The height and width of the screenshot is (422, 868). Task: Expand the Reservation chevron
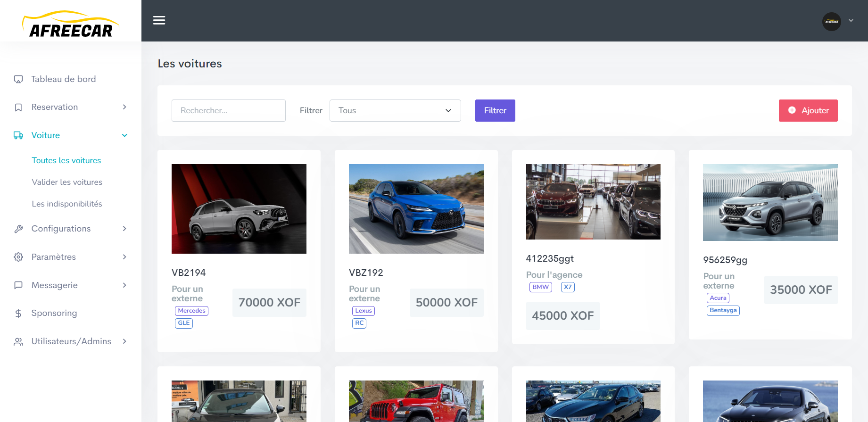(x=124, y=107)
